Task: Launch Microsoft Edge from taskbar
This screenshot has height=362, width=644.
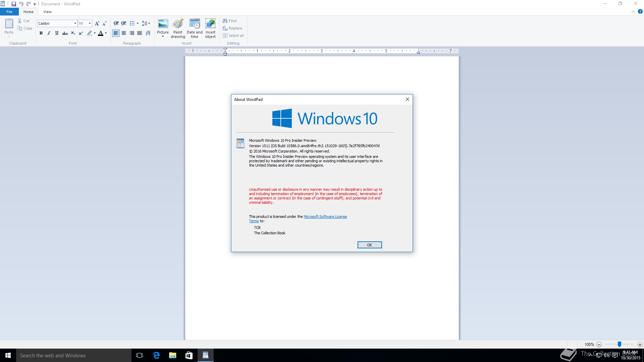Action: pyautogui.click(x=156, y=355)
